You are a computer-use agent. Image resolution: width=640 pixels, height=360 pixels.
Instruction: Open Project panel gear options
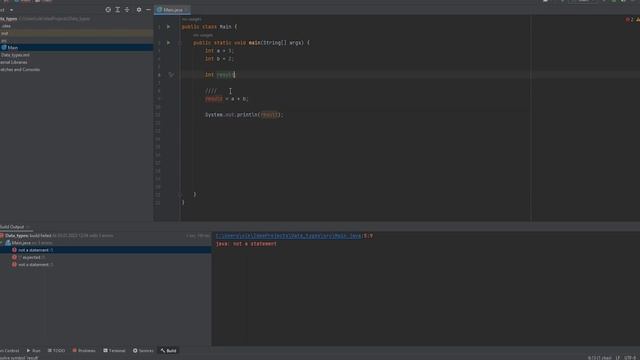[139, 9]
